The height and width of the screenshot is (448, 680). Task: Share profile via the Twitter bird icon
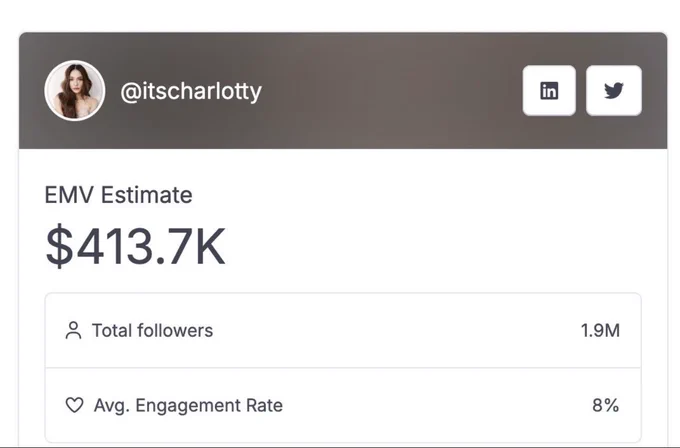pos(614,91)
